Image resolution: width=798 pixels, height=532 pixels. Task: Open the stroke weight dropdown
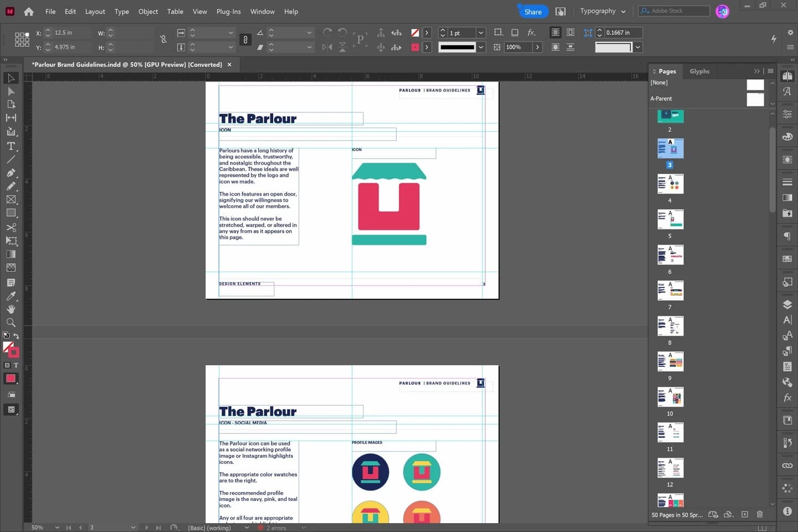pyautogui.click(x=481, y=33)
